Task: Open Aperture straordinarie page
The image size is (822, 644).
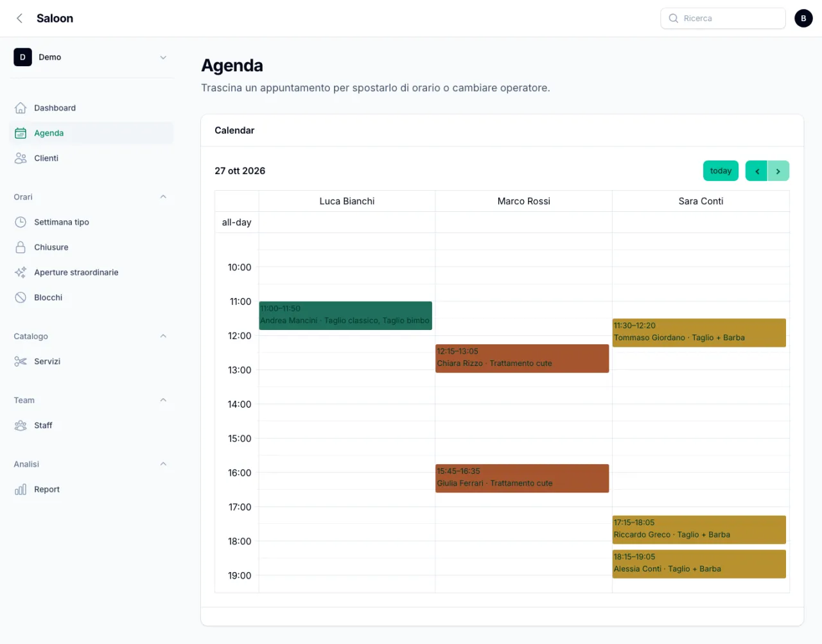Action: click(x=92, y=272)
